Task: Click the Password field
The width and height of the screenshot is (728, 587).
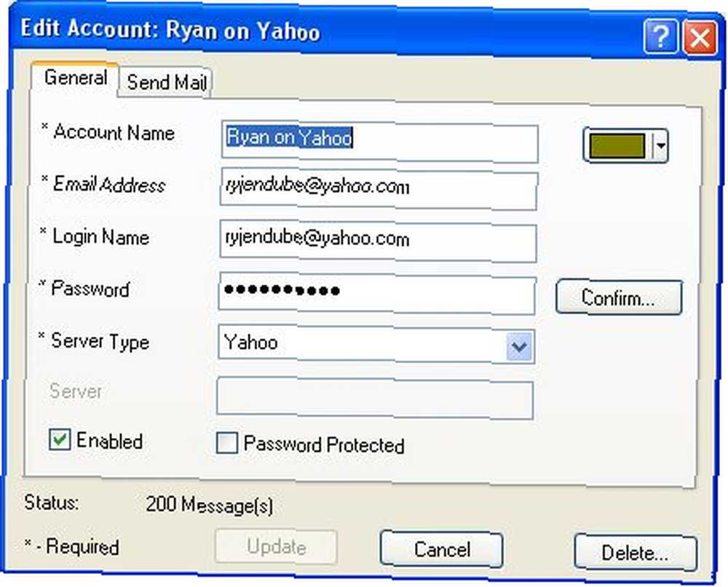Action: 377,294
